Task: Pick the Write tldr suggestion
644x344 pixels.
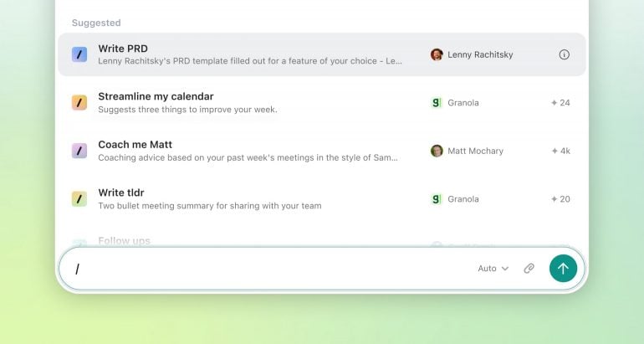Action: click(249, 199)
